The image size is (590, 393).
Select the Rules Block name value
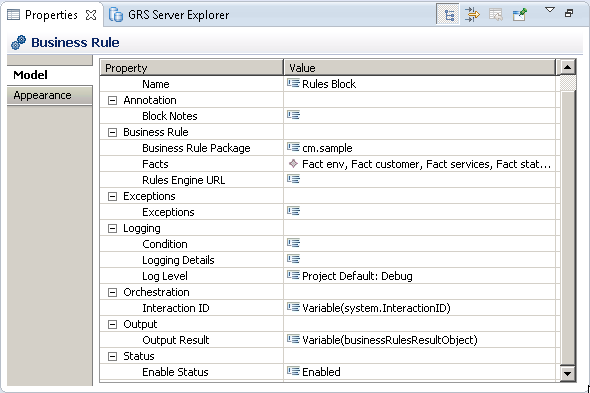click(329, 84)
